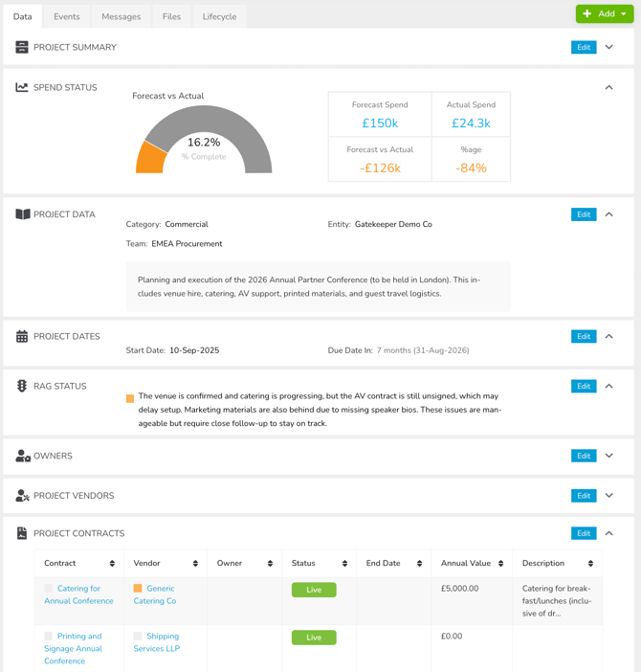Viewport: 641px width, 672px height.
Task: Click the Project Contracts document icon
Action: (22, 533)
